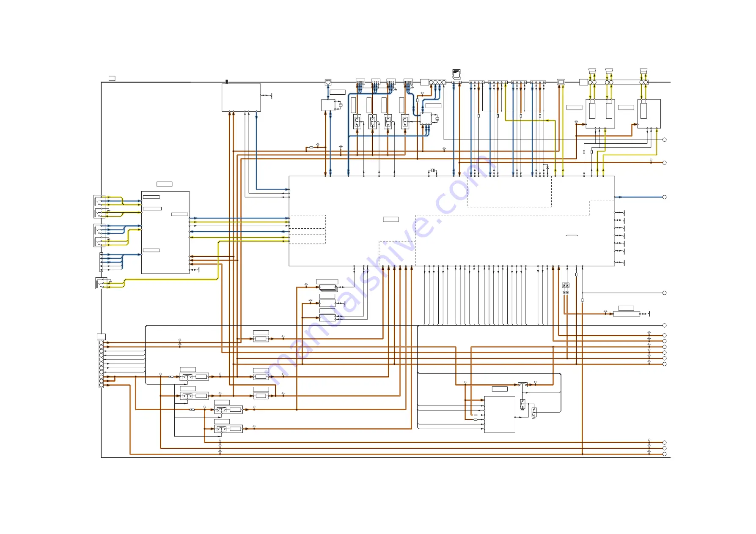The height and width of the screenshot is (534, 756).
Task: Click the display screen connector symbol
Action: [561, 82]
